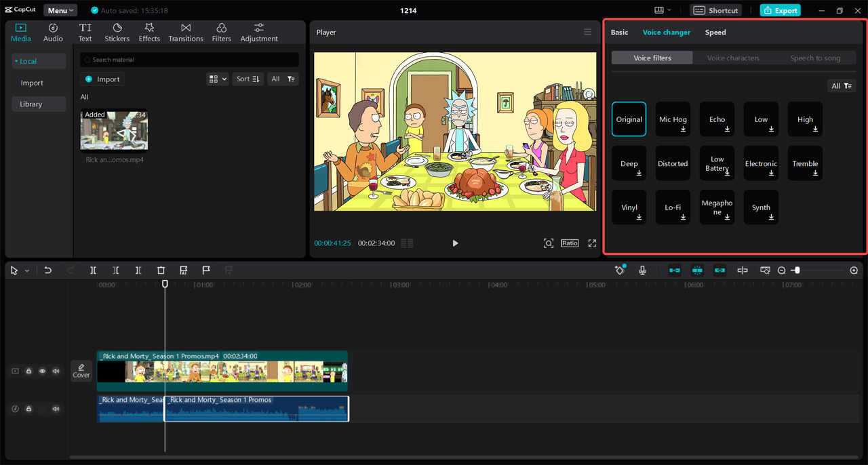Click the auto-snapping sparkle diamond icon
The height and width of the screenshot is (465, 868).
coord(620,270)
